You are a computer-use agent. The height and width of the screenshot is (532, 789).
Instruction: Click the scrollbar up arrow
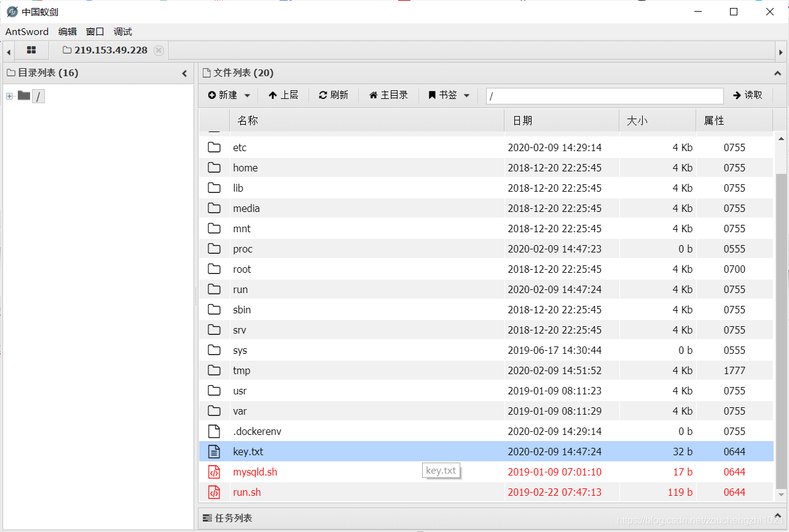[781, 138]
